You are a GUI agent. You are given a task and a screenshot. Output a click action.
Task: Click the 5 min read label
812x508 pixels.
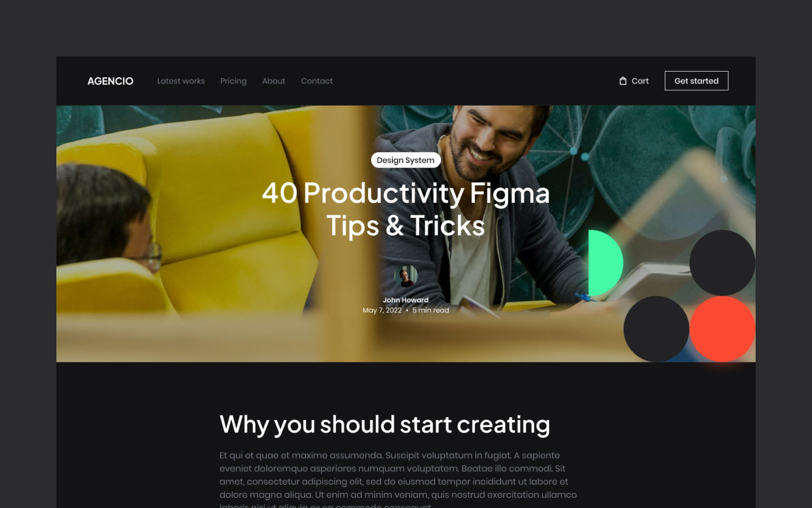pos(431,310)
